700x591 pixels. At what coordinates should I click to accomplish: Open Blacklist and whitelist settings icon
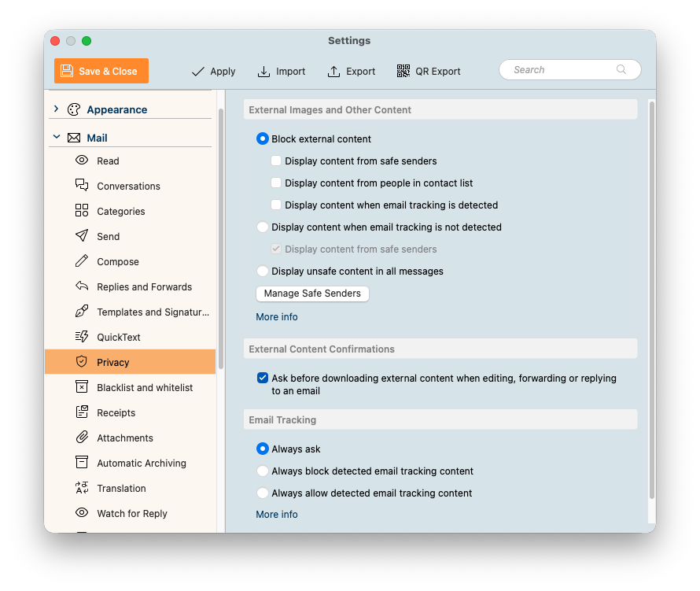[82, 387]
